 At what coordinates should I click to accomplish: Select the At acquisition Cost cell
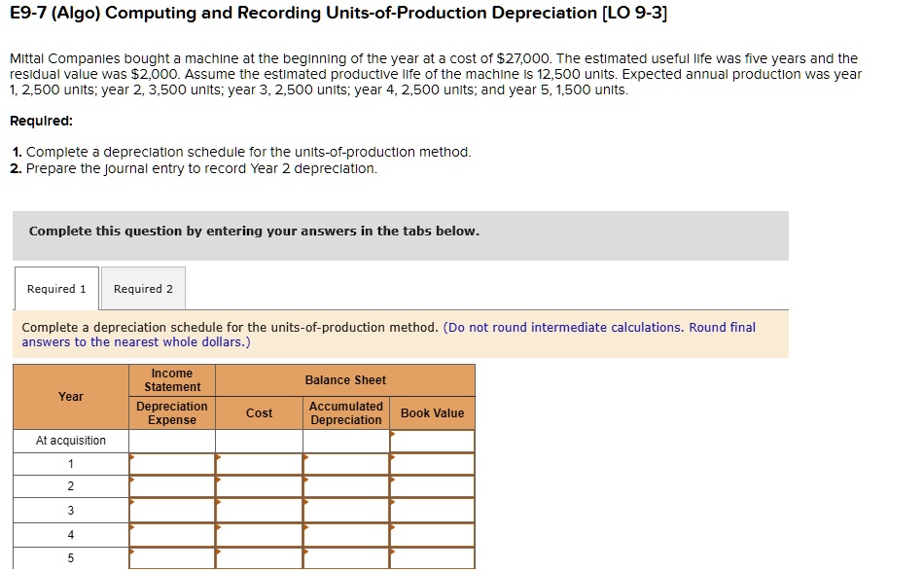coord(259,440)
